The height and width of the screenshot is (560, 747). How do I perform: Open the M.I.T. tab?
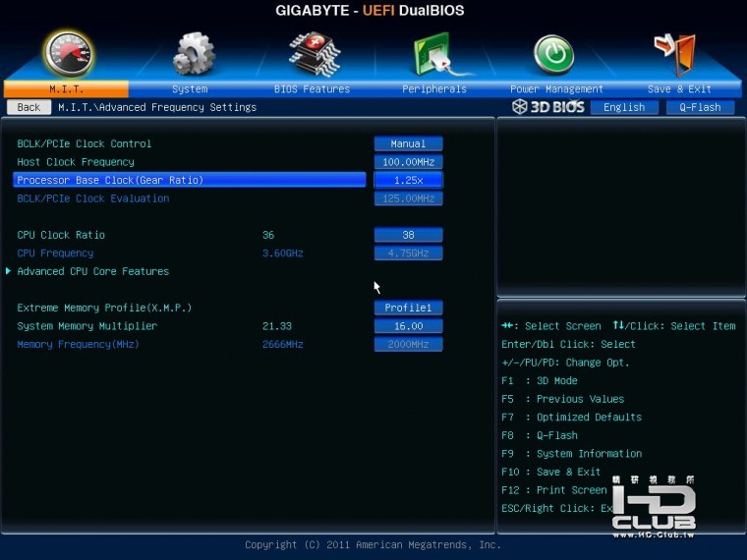pyautogui.click(x=66, y=89)
